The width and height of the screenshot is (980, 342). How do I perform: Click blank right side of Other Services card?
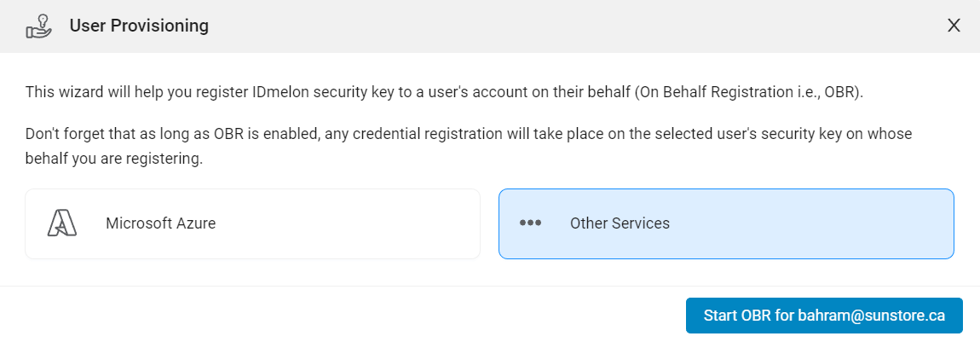pyautogui.click(x=812, y=223)
